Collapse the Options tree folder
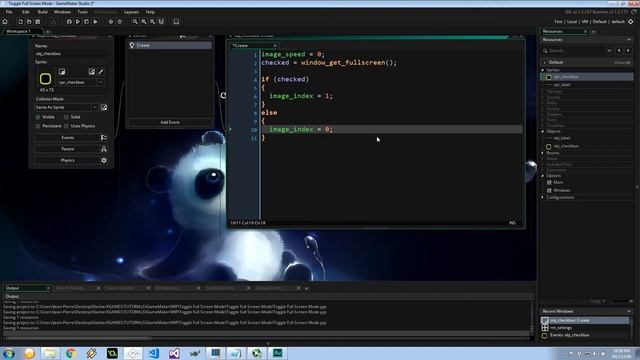This screenshot has height=360, width=640. pyautogui.click(x=543, y=176)
